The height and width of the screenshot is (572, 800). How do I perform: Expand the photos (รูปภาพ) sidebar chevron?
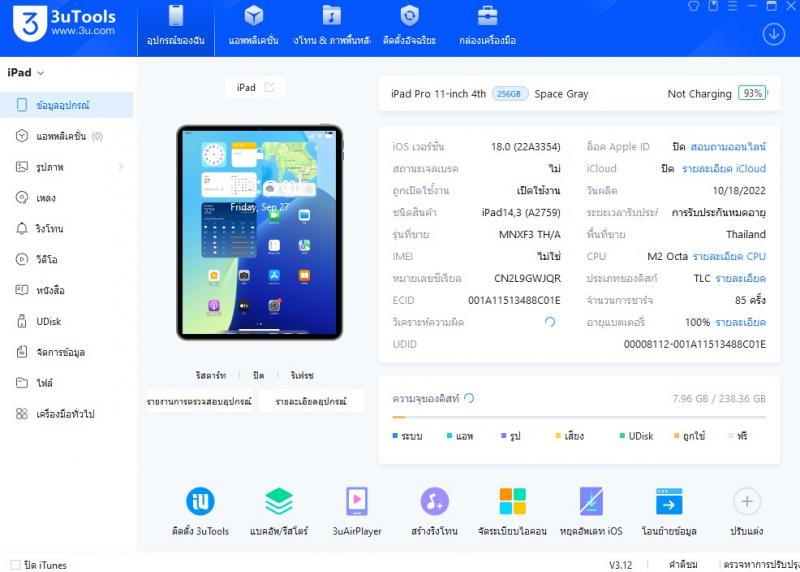pyautogui.click(x=121, y=167)
